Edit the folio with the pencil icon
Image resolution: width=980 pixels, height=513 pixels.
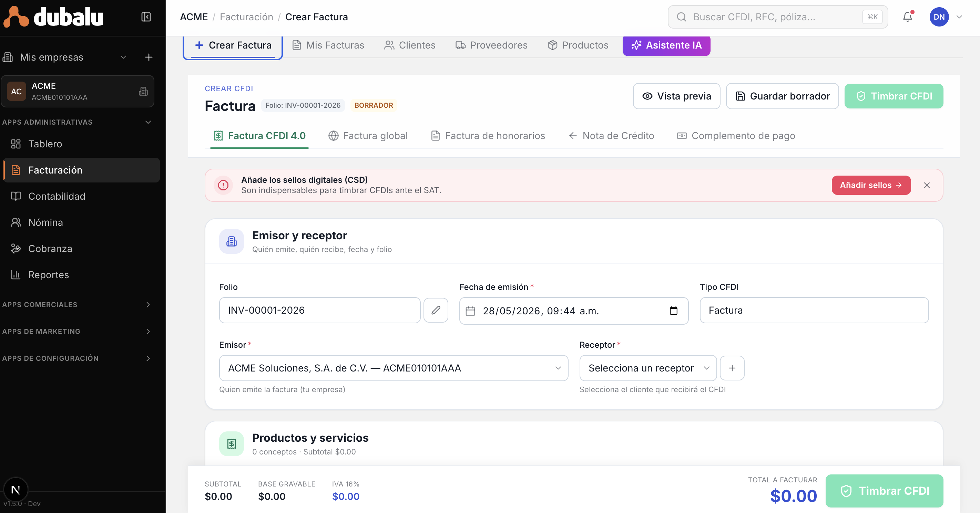(436, 310)
